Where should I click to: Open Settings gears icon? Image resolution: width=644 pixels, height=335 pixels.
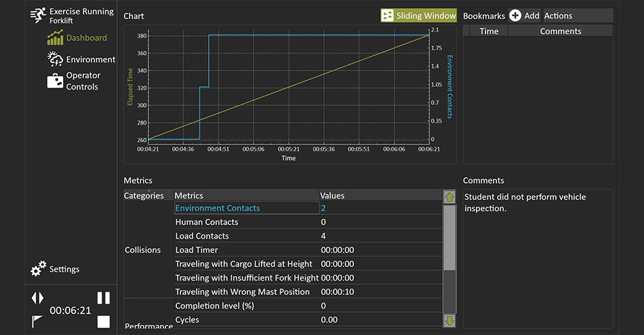coord(38,269)
